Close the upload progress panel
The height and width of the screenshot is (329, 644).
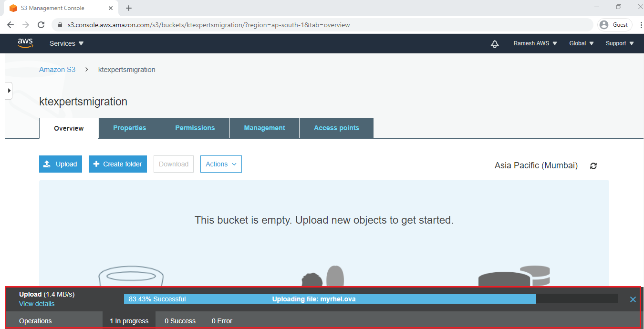[633, 299]
